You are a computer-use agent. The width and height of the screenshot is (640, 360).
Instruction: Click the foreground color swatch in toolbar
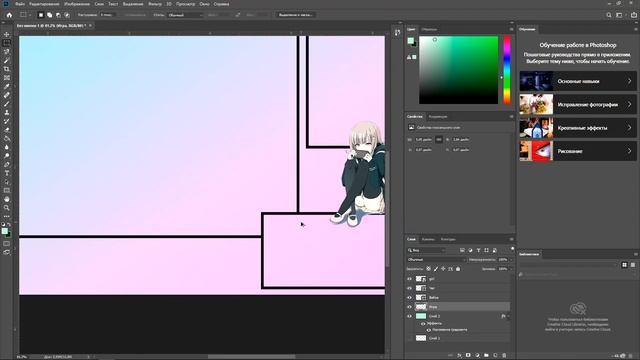pos(4,231)
